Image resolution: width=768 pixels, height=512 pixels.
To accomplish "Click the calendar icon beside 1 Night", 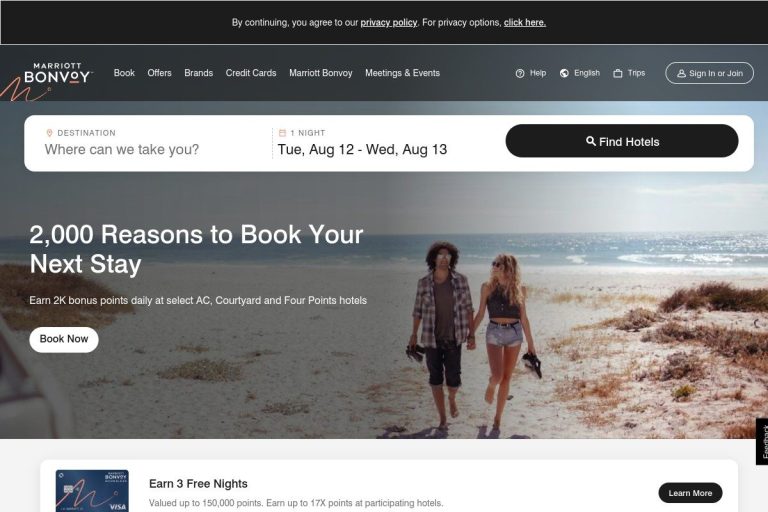I will click(282, 133).
